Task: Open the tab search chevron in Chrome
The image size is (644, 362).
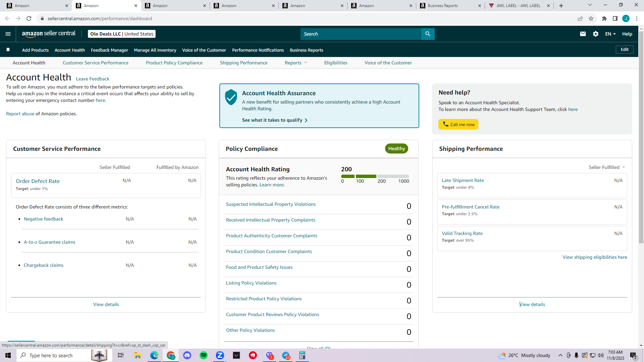Action: point(590,5)
